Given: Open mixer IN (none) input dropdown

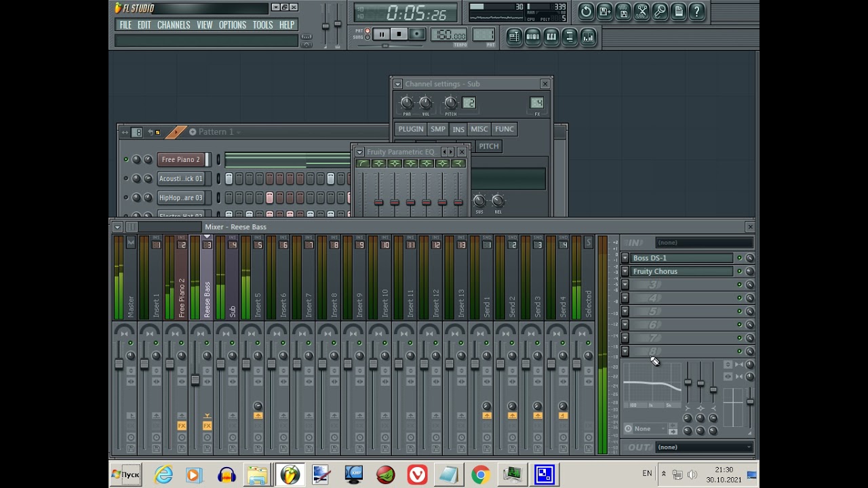Looking at the screenshot, I should click(705, 243).
